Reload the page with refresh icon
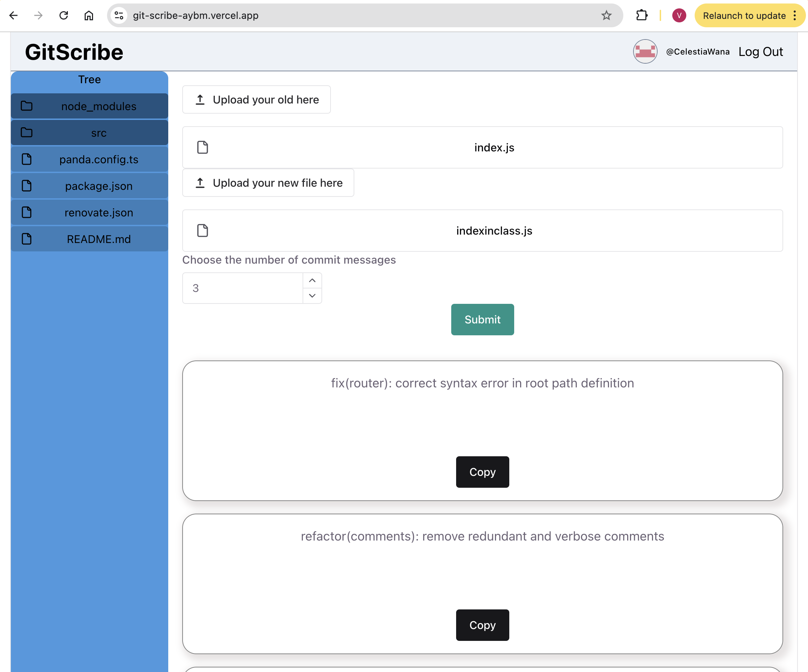Viewport: 808px width, 672px height. pos(64,15)
